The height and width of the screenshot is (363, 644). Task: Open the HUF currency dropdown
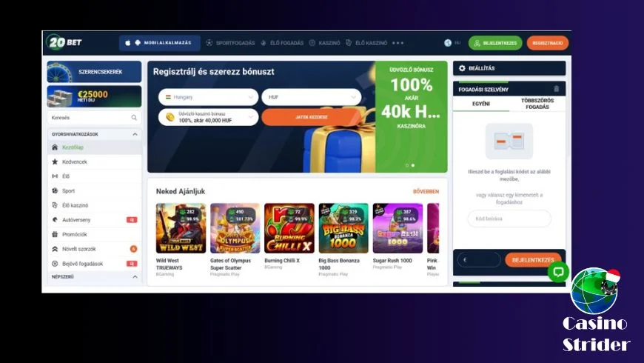(312, 98)
